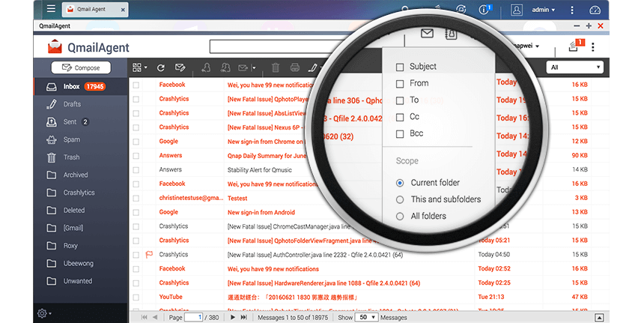Viewport: 644px width, 323px height.
Task: Click the Compose button
Action: 81,67
